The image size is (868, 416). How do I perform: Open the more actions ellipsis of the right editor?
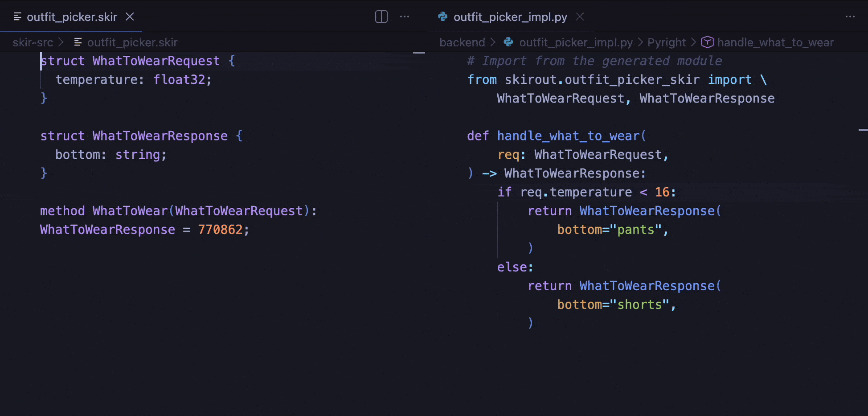[850, 16]
